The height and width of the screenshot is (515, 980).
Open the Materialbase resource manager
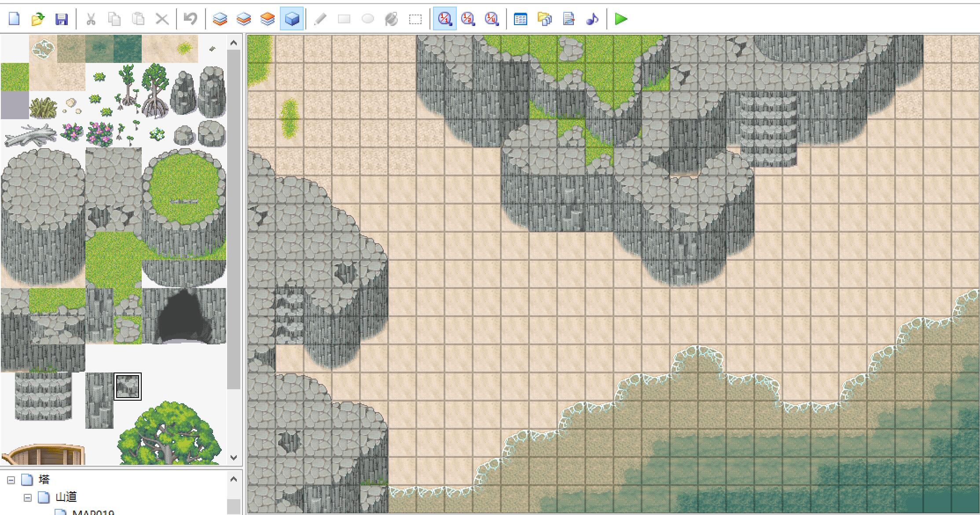pos(545,19)
